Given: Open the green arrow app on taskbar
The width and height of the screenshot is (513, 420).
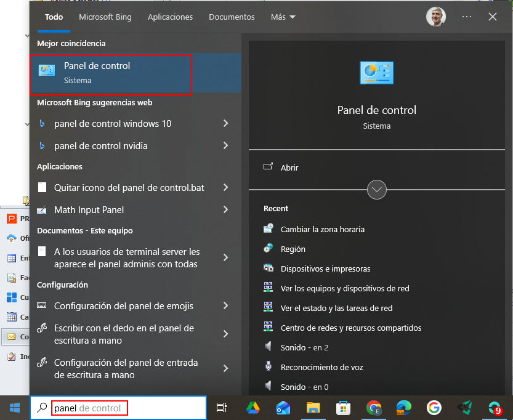Looking at the screenshot, I should pyautogui.click(x=464, y=408).
